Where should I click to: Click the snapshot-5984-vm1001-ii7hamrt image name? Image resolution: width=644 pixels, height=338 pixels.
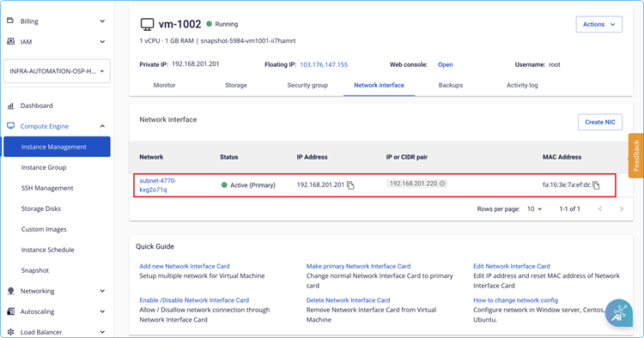[x=248, y=41]
